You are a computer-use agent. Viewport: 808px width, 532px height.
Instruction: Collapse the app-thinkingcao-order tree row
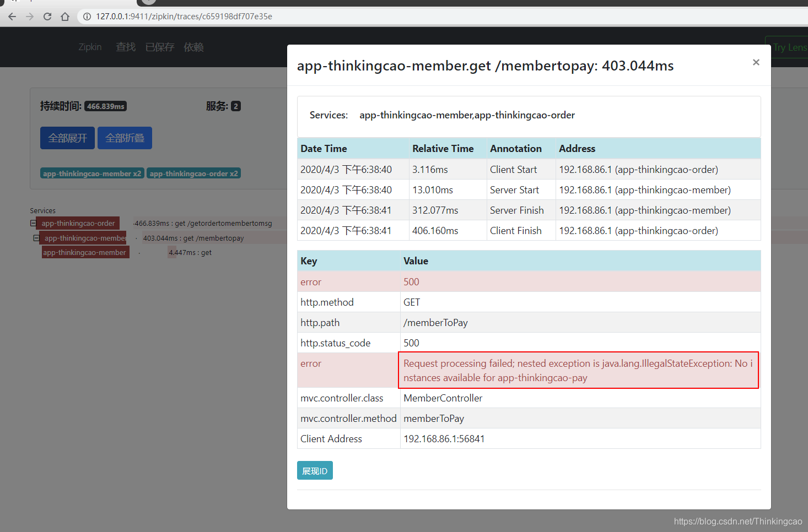(33, 223)
